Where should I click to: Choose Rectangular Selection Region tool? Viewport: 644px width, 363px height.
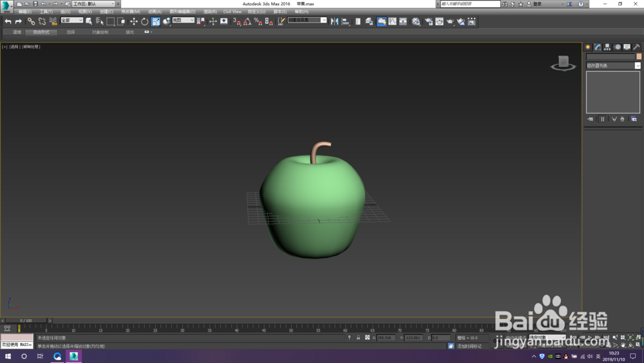point(111,21)
